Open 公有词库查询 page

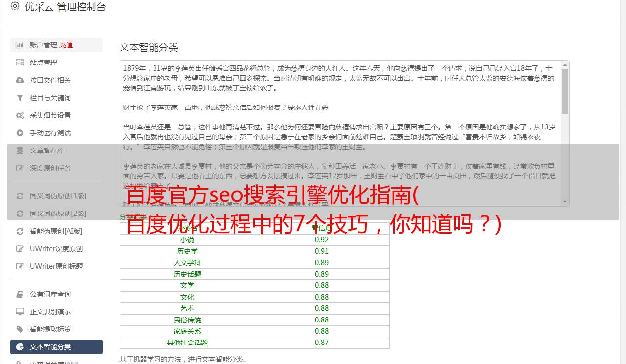56,294
